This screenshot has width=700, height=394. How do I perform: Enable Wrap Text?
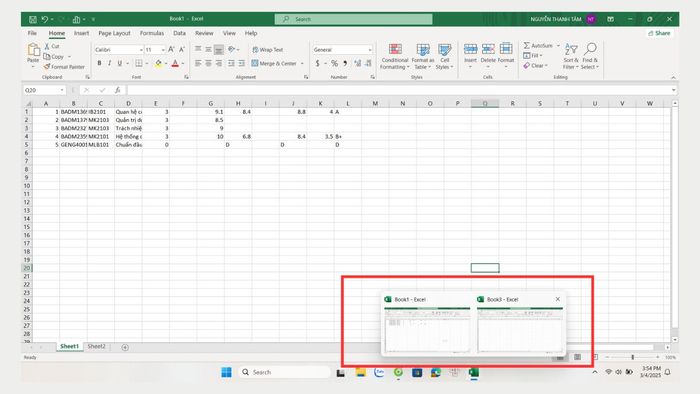click(268, 50)
